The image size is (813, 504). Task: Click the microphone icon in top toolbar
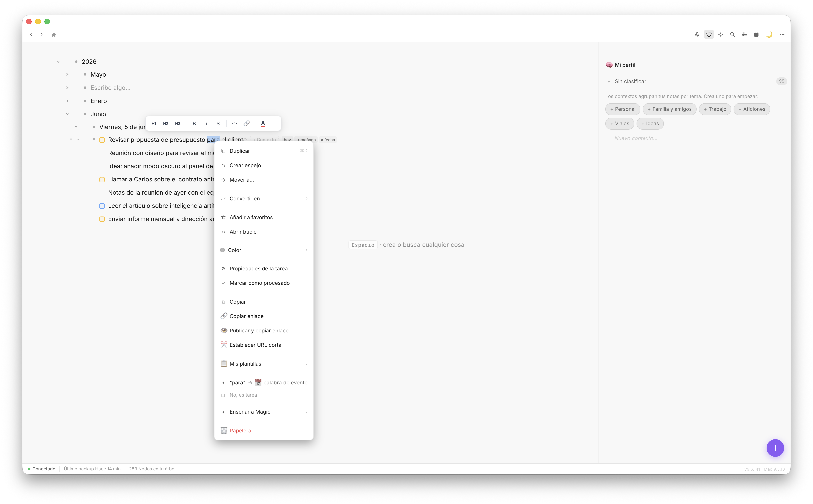click(x=697, y=34)
